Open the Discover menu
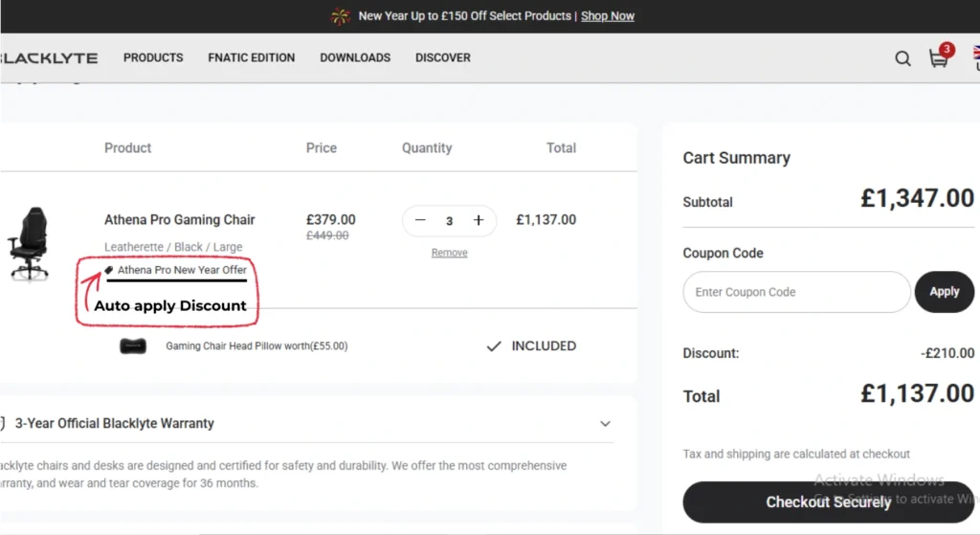Image resolution: width=980 pixels, height=535 pixels. 443,57
